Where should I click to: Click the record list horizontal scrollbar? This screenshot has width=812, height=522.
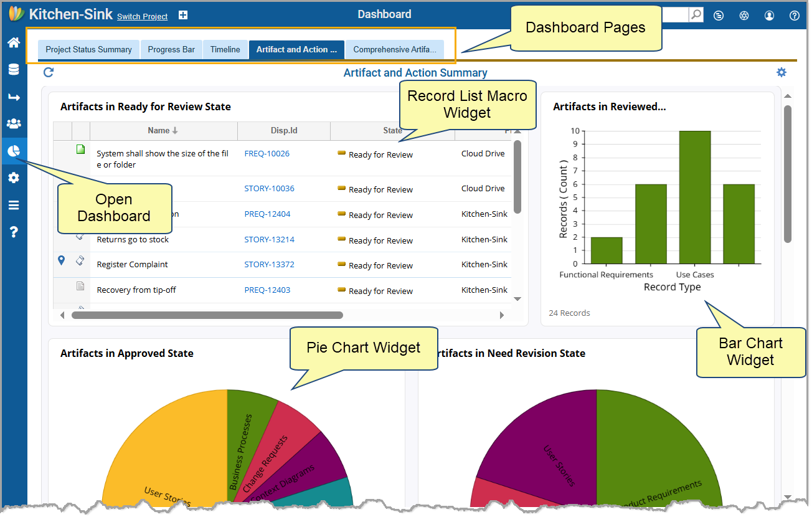click(x=207, y=315)
